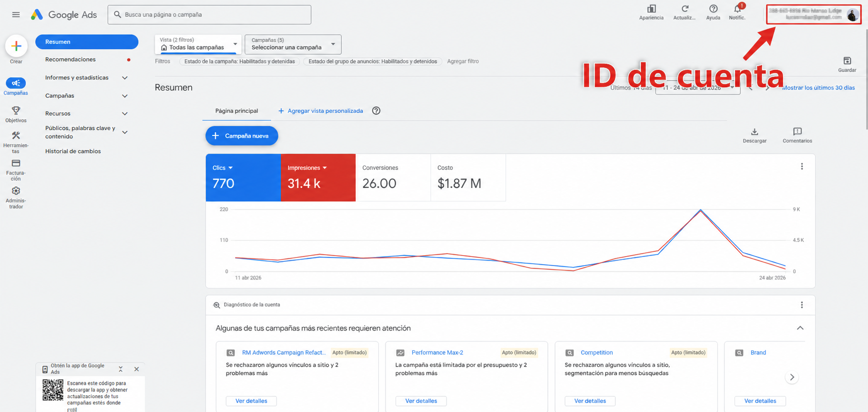Open the chart card three-dot menu
The image size is (868, 412).
tap(802, 166)
